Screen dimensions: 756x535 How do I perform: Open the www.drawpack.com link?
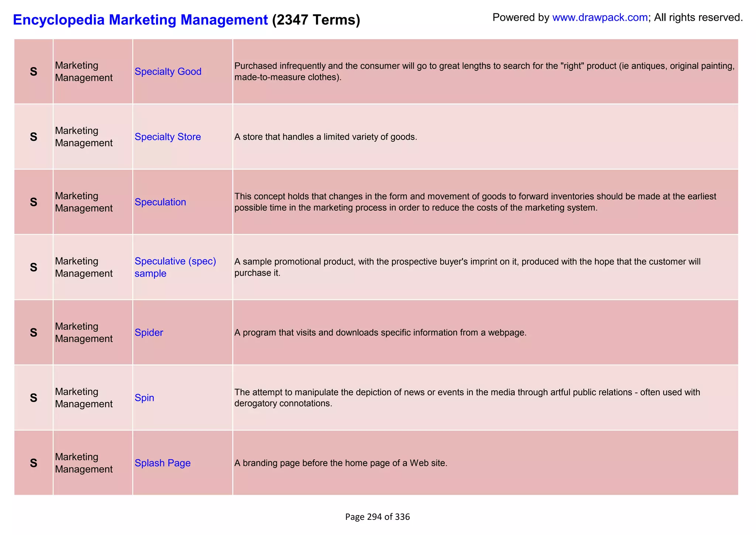[600, 17]
